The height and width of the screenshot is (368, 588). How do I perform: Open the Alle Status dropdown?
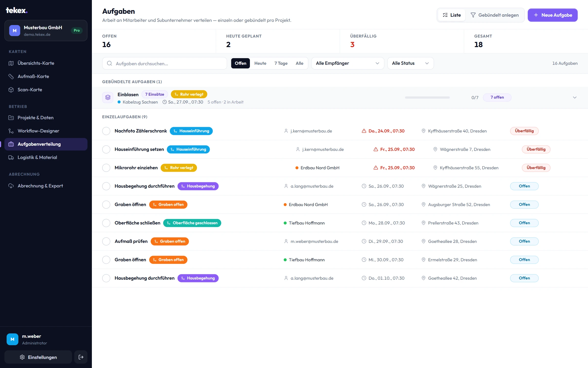coord(410,63)
